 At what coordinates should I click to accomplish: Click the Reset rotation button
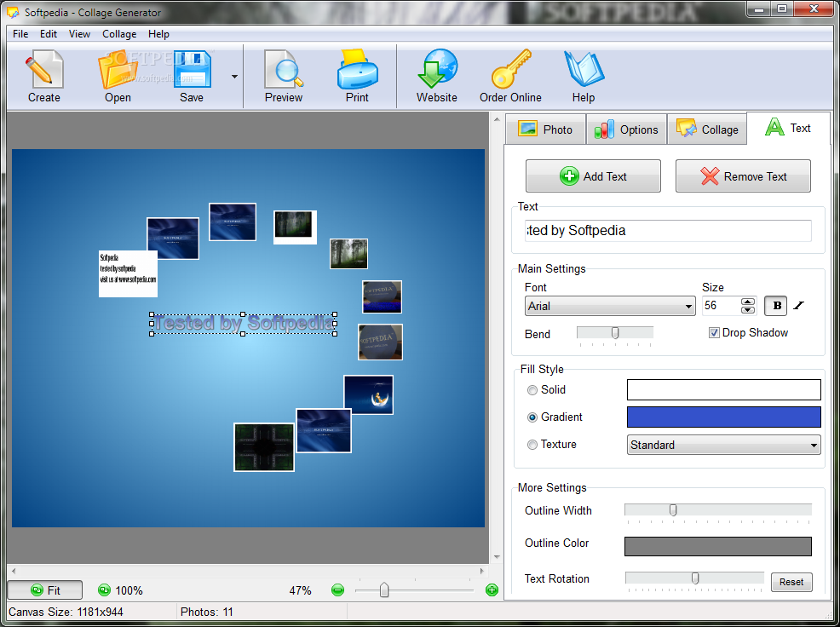pyautogui.click(x=791, y=582)
